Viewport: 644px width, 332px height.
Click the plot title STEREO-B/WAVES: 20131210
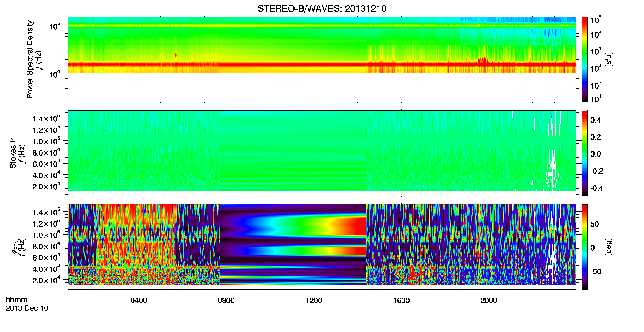(322, 9)
